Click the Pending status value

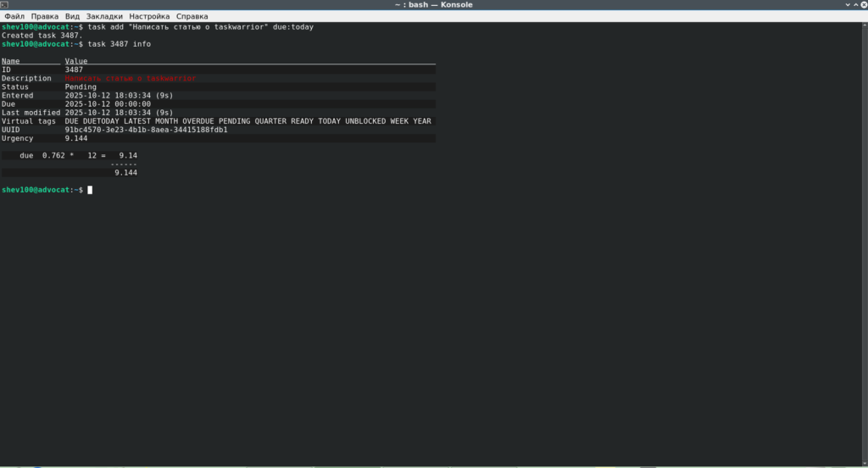[81, 87]
